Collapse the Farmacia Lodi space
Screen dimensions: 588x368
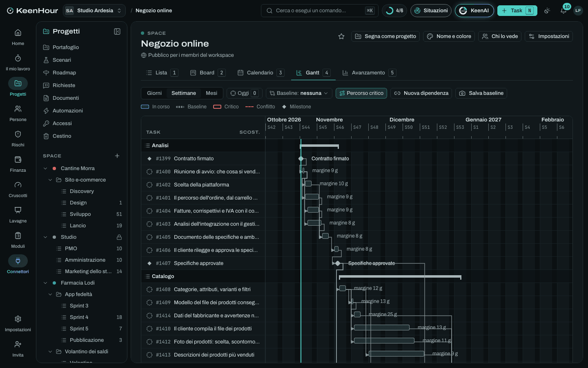click(x=45, y=283)
